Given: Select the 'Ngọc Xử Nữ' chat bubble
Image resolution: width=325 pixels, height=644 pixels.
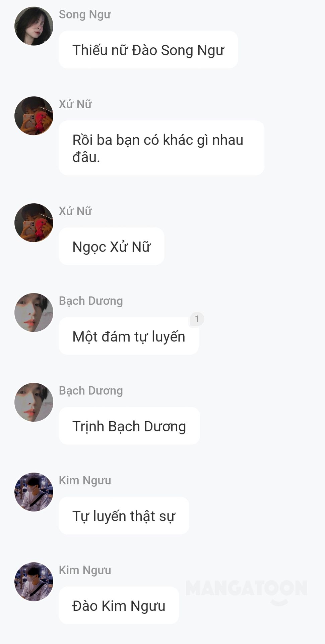Looking at the screenshot, I should [111, 247].
